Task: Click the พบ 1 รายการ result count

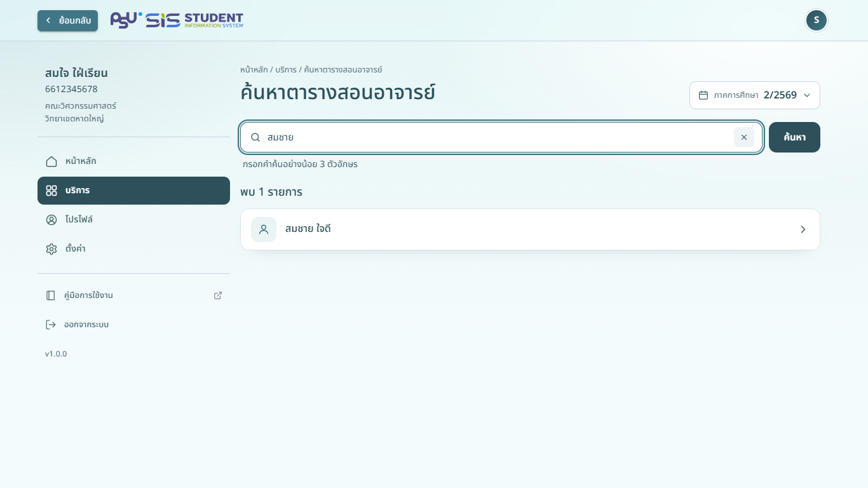Action: tap(271, 192)
